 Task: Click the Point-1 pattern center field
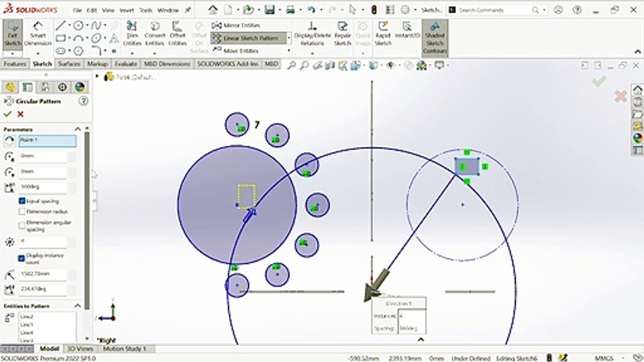pos(47,140)
